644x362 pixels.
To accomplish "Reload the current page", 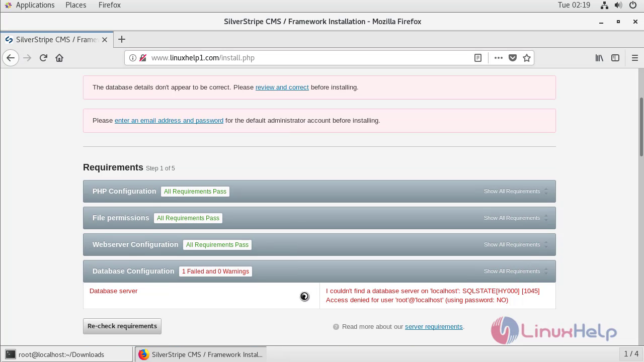I will coord(43,58).
